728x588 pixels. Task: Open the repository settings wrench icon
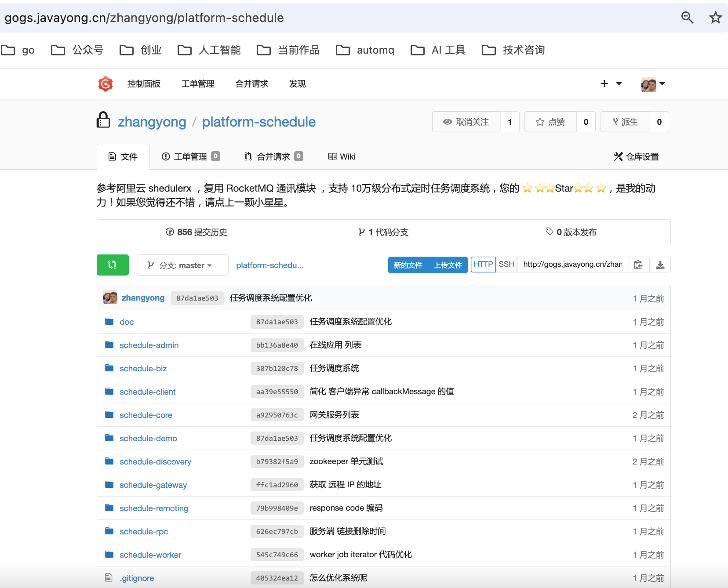click(619, 156)
